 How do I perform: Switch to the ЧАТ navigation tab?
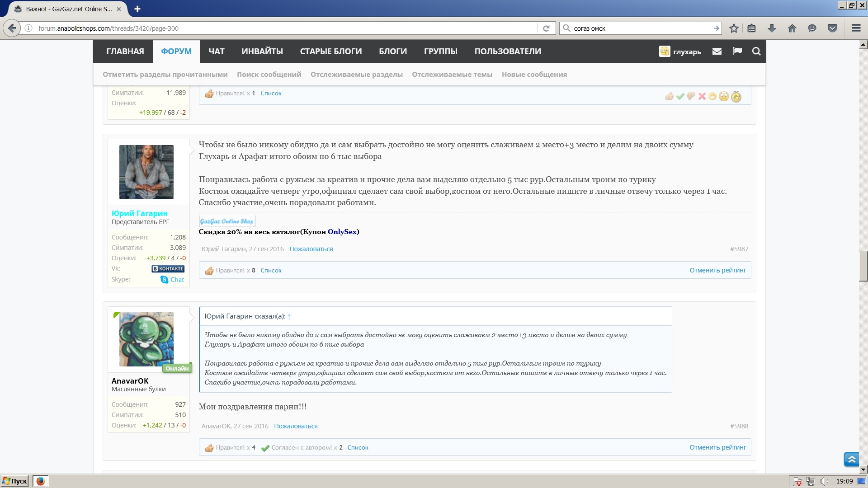216,52
